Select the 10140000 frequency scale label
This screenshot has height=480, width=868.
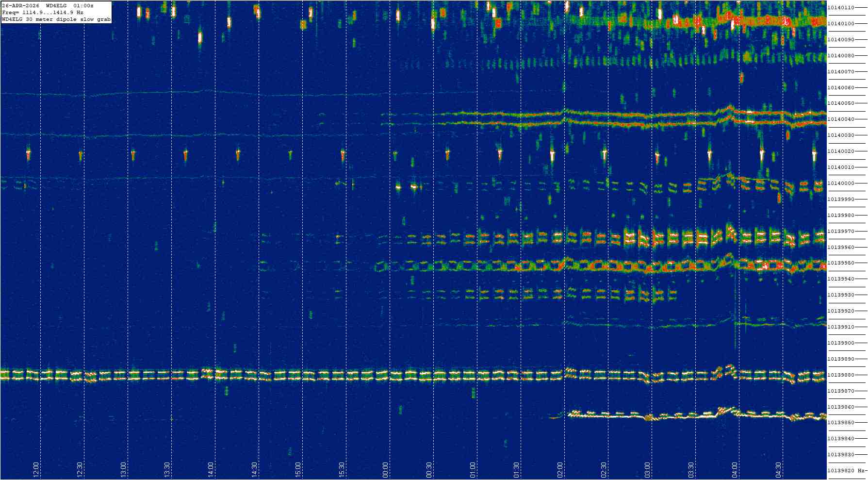coord(841,183)
